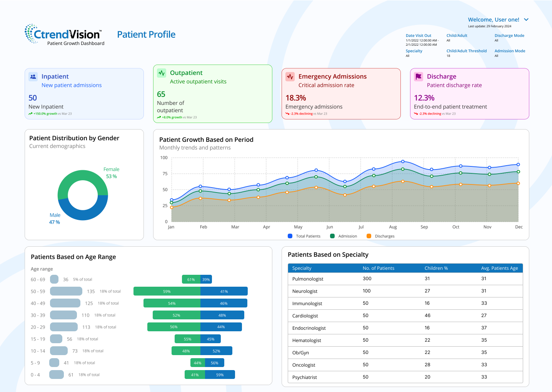
Task: Toggle the Admission legend series
Action: click(x=344, y=236)
